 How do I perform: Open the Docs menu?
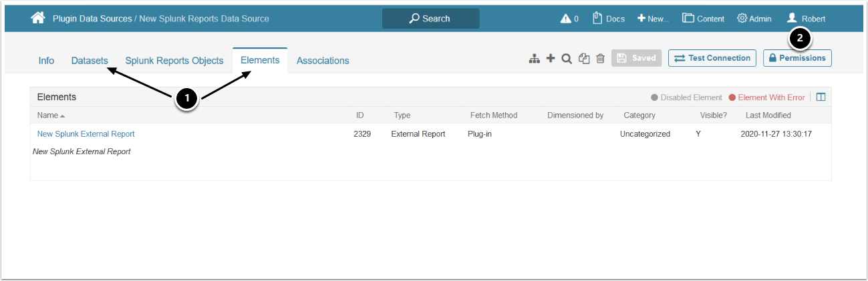609,19
